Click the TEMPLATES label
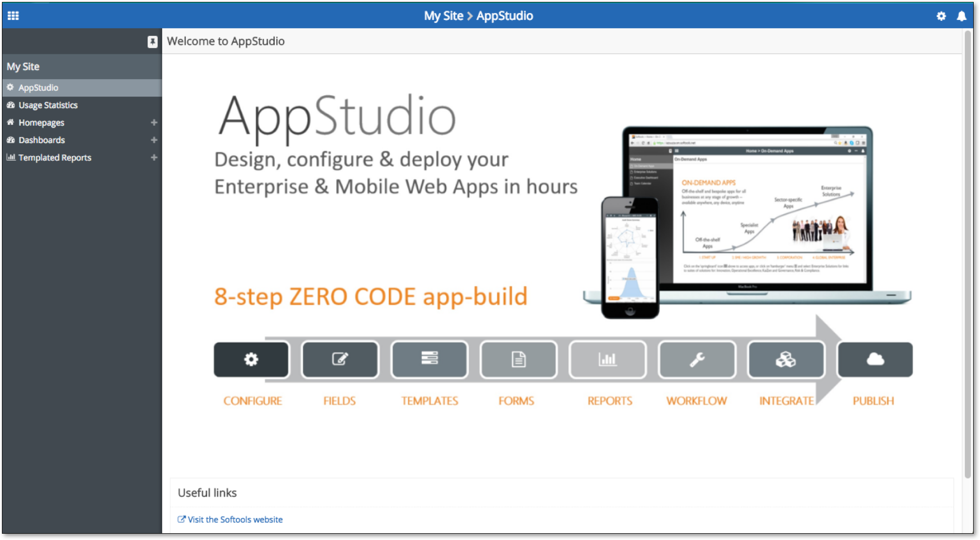The height and width of the screenshot is (540, 980). click(430, 401)
